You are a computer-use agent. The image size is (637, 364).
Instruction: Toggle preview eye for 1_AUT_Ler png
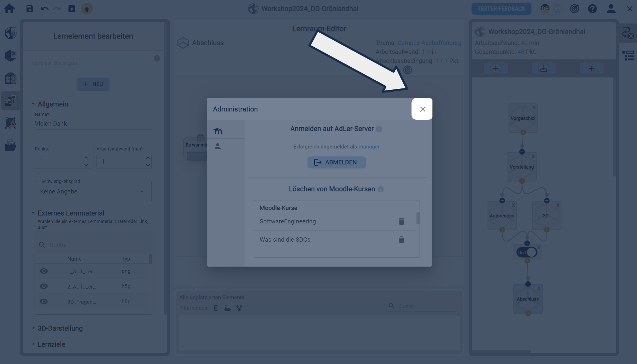tap(44, 271)
